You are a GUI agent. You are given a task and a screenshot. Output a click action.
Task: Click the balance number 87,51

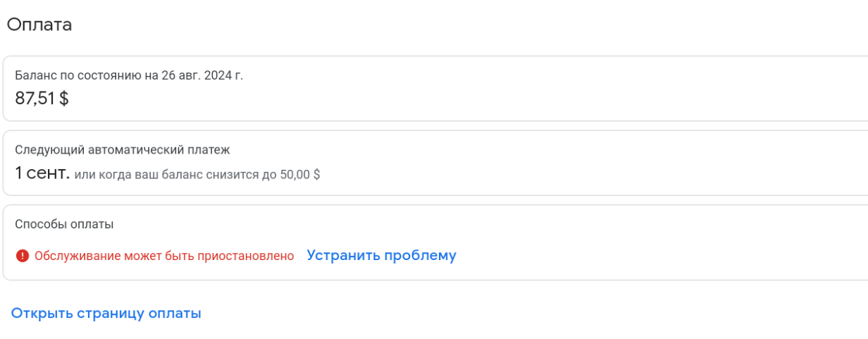[x=35, y=99]
